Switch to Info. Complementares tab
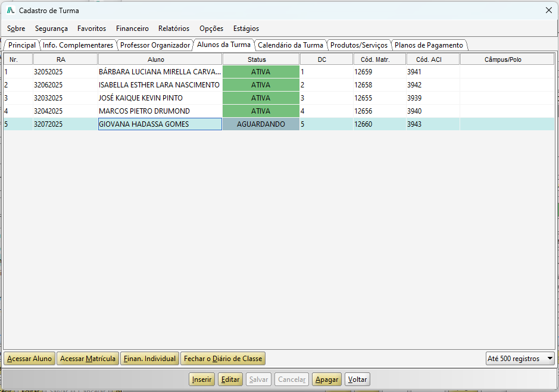Viewport: 559px width, 392px height. tap(78, 45)
